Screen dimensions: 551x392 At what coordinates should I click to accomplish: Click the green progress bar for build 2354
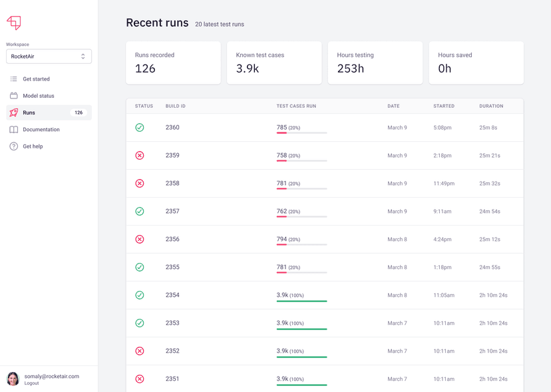[x=301, y=301]
